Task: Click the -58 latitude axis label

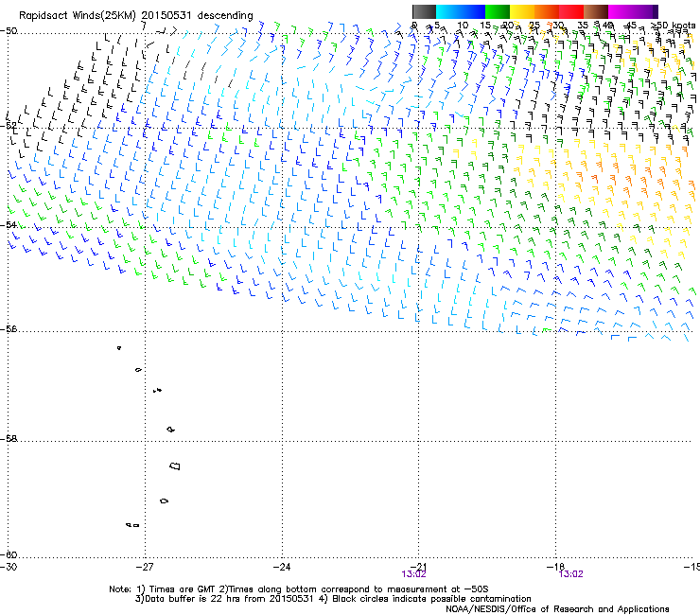Action: [x=9, y=439]
